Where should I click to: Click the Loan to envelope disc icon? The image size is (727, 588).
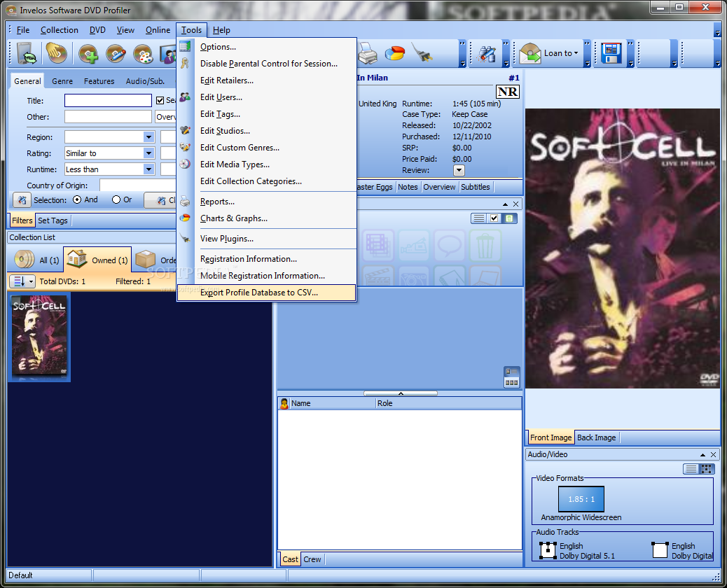(530, 54)
